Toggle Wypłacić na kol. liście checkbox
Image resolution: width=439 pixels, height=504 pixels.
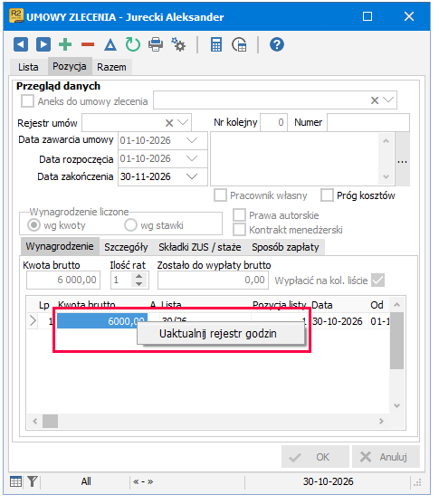click(x=377, y=280)
